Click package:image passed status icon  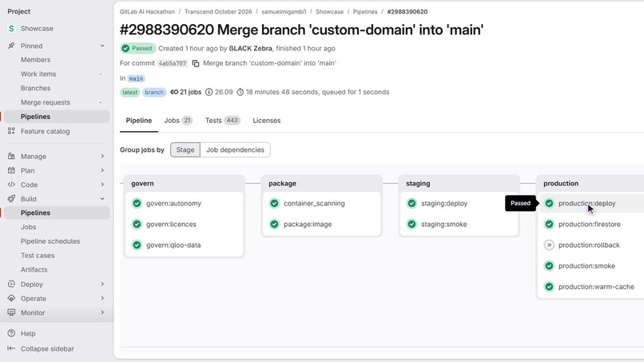coord(274,224)
